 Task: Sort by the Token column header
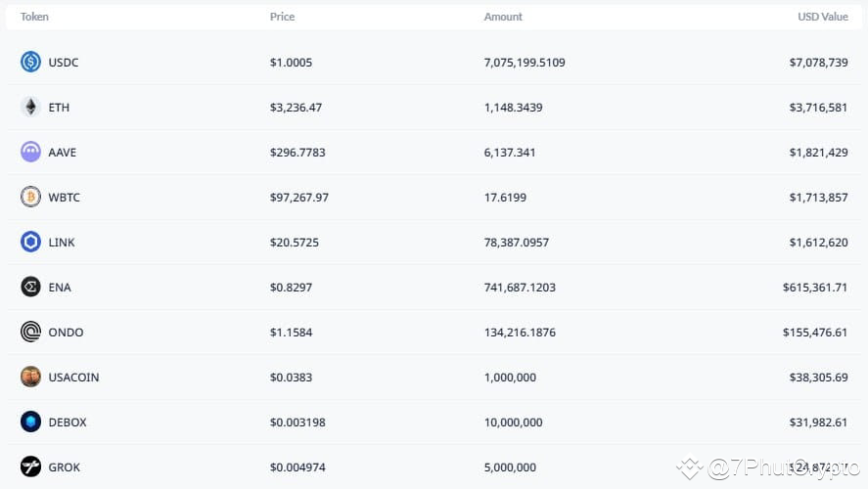pos(34,17)
